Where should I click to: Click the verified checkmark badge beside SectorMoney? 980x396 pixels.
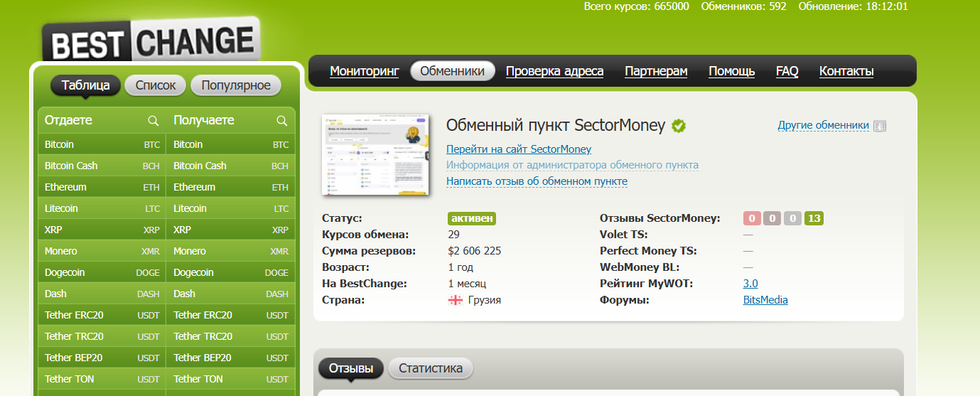(679, 126)
